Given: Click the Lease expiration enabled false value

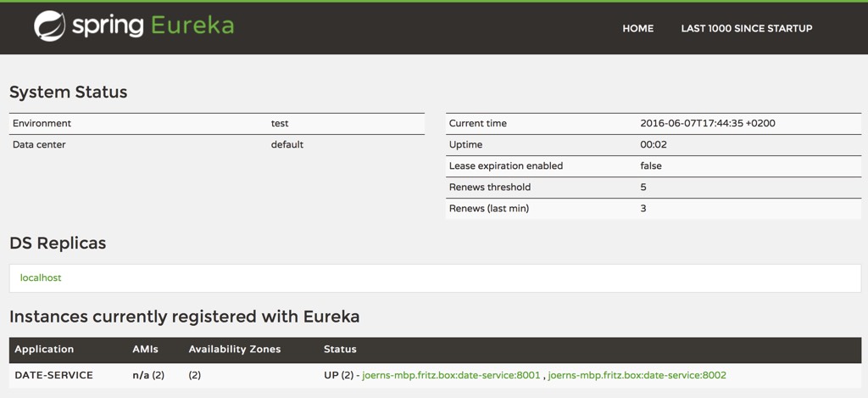Looking at the screenshot, I should [x=651, y=166].
